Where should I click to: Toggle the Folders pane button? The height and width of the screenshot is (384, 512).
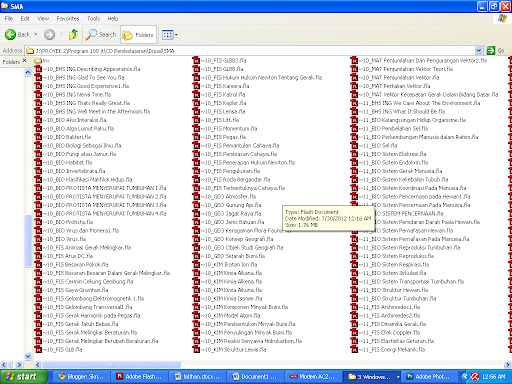(138, 35)
